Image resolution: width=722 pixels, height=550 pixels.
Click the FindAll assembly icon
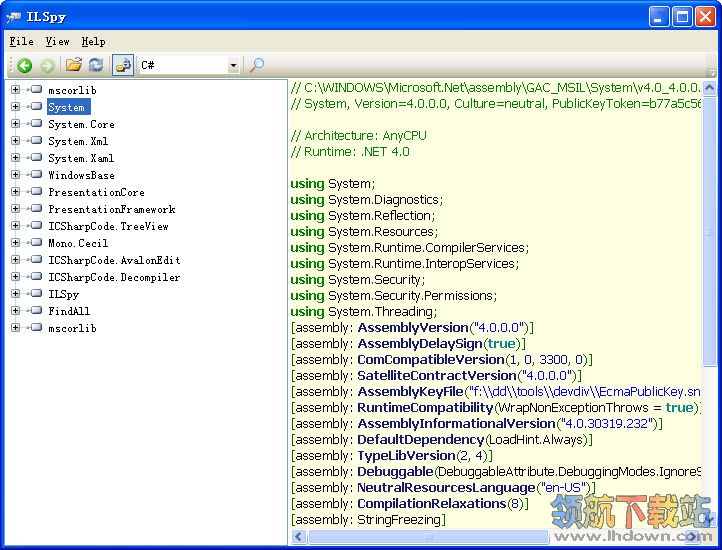pos(35,311)
